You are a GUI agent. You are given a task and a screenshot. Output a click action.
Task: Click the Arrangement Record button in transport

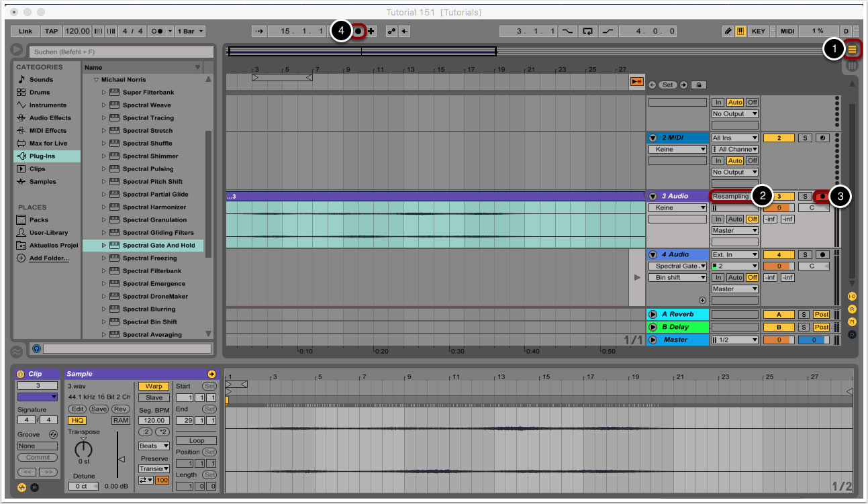tap(358, 31)
